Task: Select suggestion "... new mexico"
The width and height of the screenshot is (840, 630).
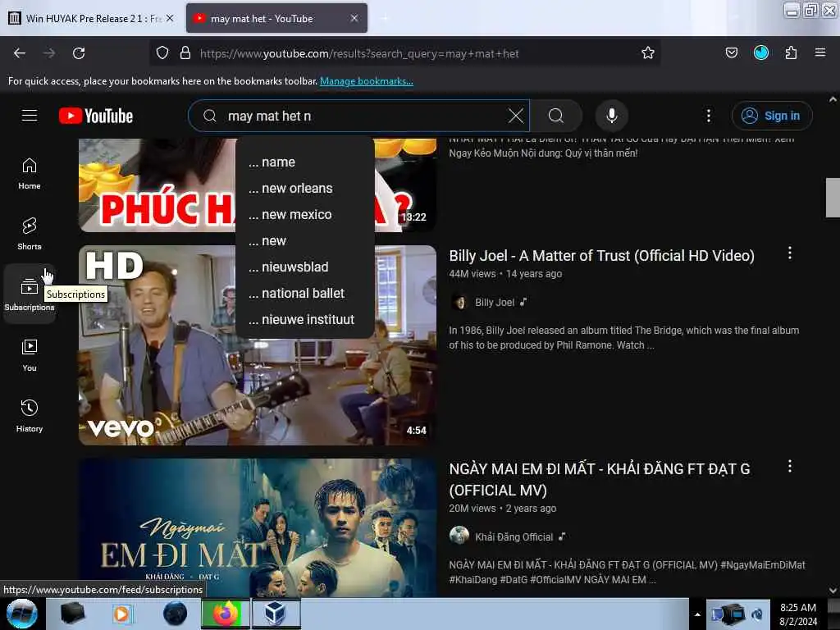Action: [x=305, y=214]
